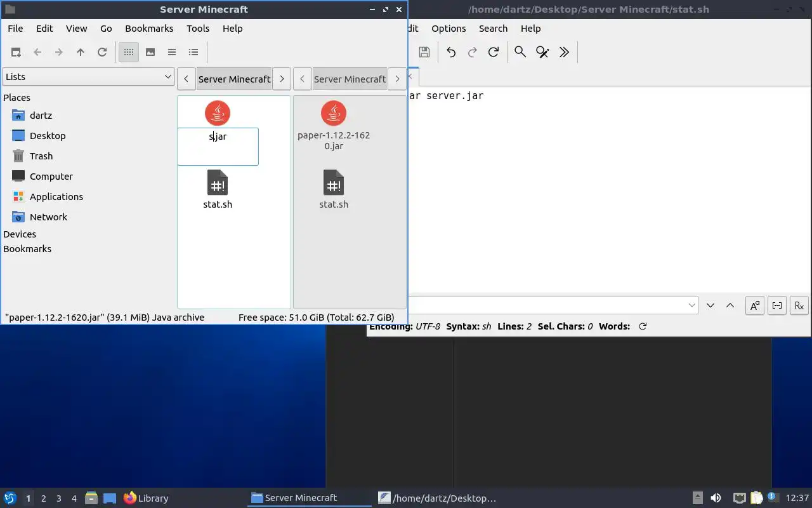Switch to detailed list view mode
812x508 pixels.
193,52
